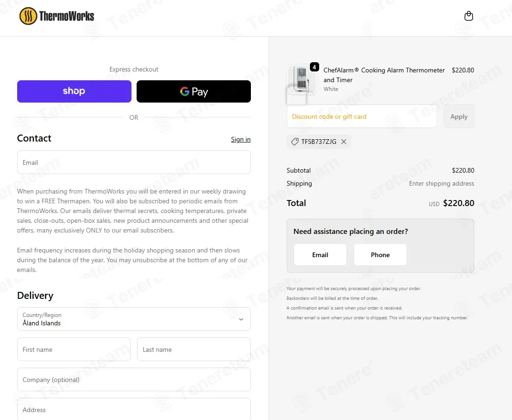Click the Last name field

tap(194, 349)
